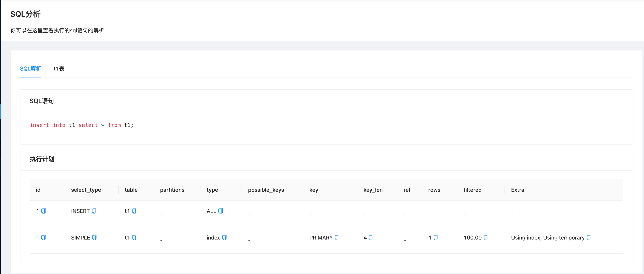Click the possible_keys column header

click(x=266, y=190)
